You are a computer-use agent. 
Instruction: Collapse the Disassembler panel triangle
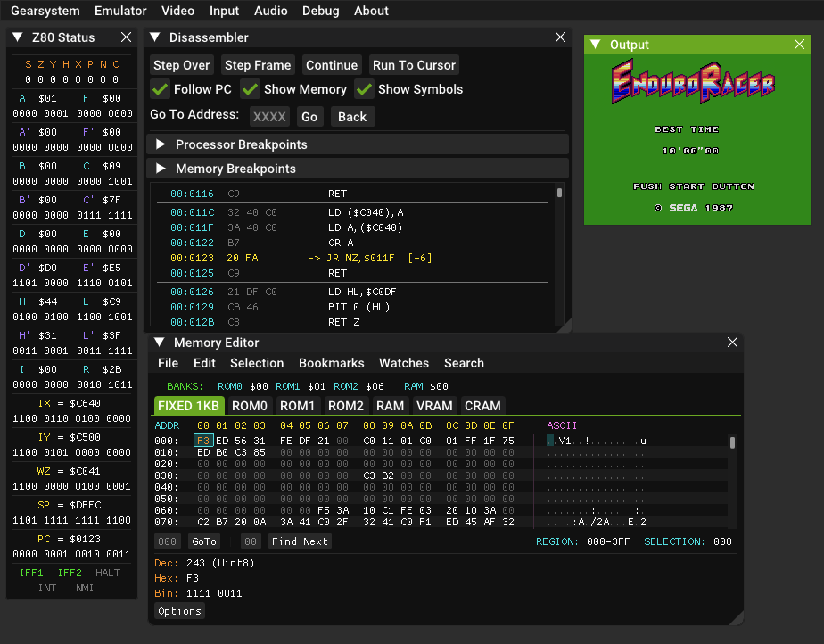click(x=154, y=37)
